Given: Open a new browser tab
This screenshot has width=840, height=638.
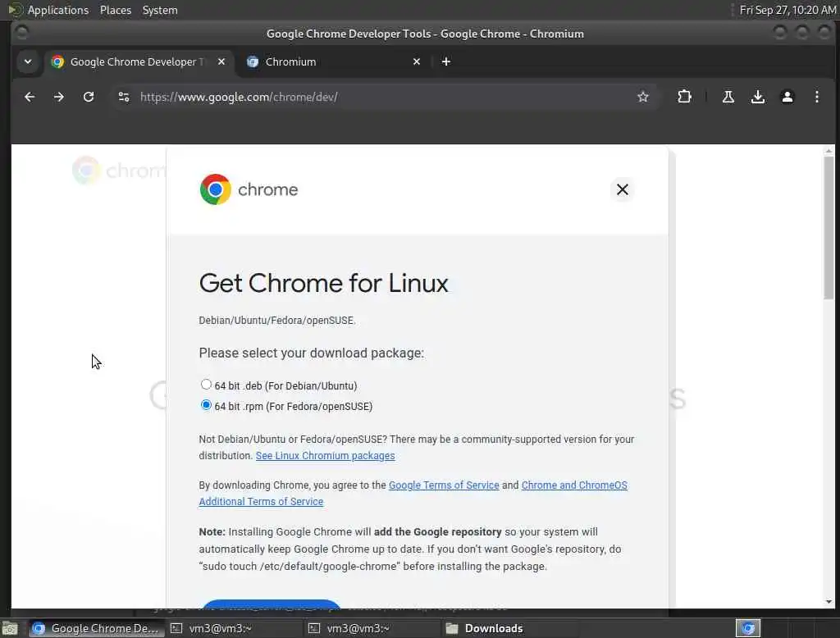Looking at the screenshot, I should pos(445,62).
